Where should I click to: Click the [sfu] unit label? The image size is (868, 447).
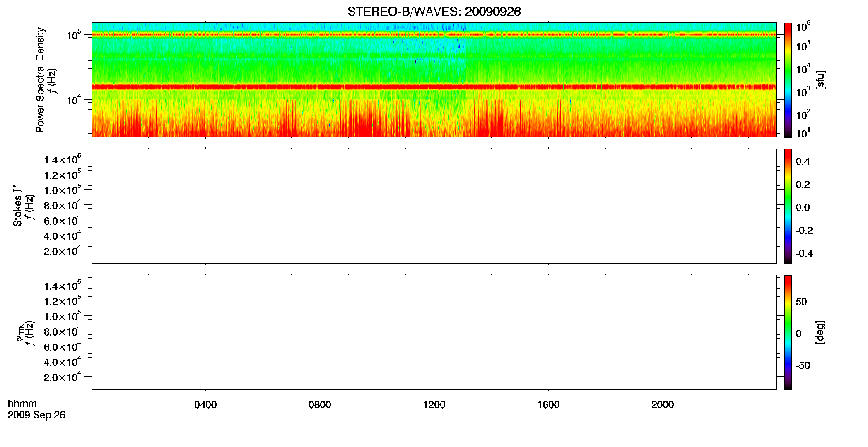[820, 80]
